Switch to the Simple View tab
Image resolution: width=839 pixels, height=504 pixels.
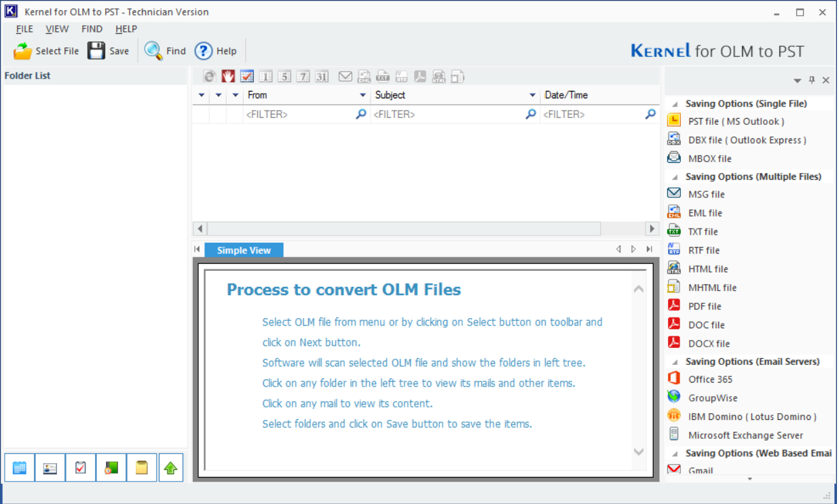point(244,250)
